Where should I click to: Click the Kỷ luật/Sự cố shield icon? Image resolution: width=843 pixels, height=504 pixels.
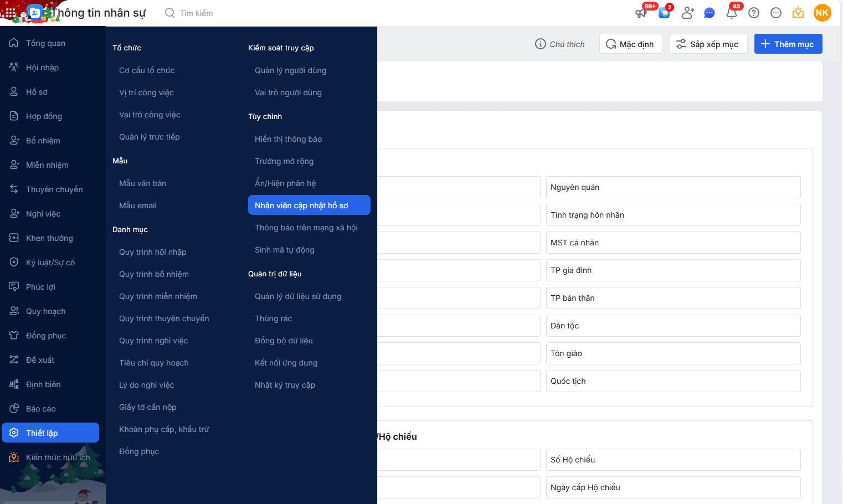(14, 262)
